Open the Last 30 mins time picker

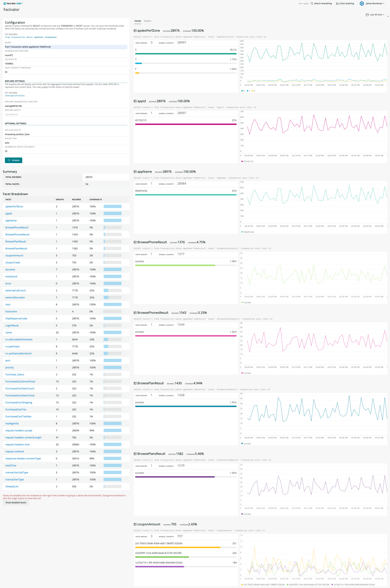[x=377, y=15]
